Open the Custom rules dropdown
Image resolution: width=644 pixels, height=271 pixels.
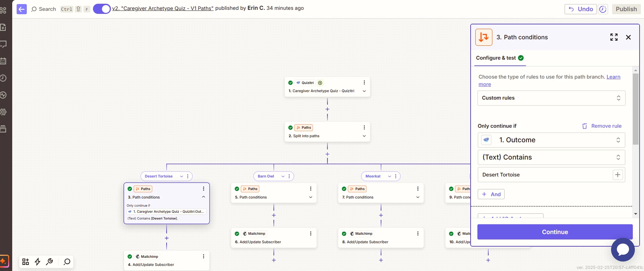pyautogui.click(x=551, y=98)
